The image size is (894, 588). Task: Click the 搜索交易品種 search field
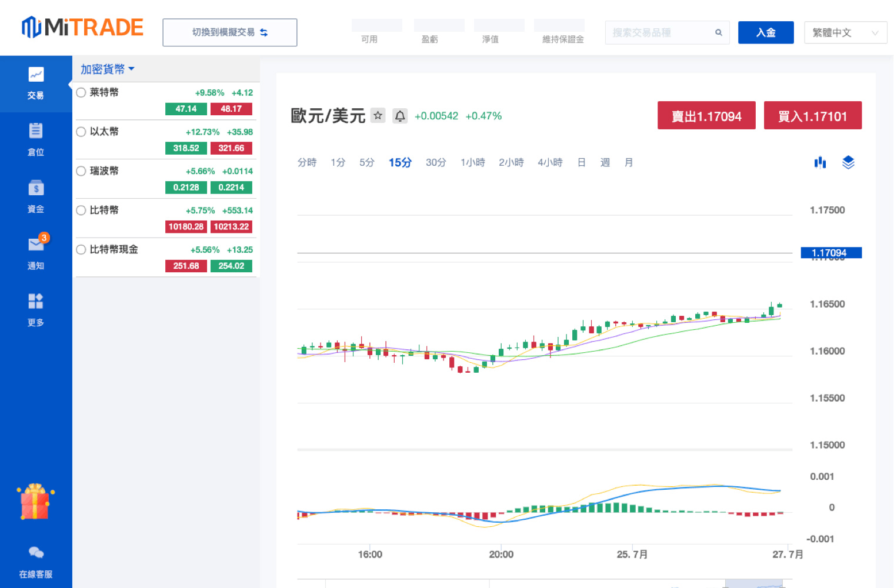click(x=661, y=33)
